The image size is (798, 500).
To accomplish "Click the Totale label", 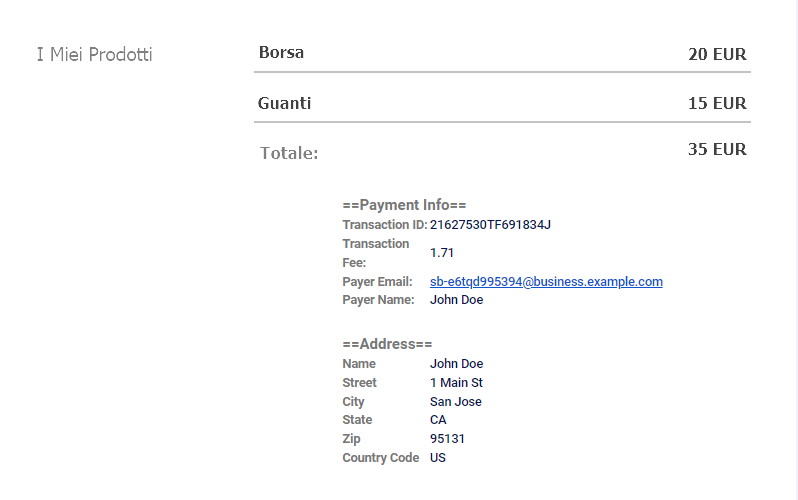I will (289, 153).
